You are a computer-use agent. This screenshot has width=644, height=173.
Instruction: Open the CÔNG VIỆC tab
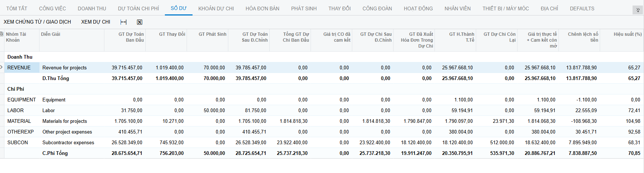(52, 8)
